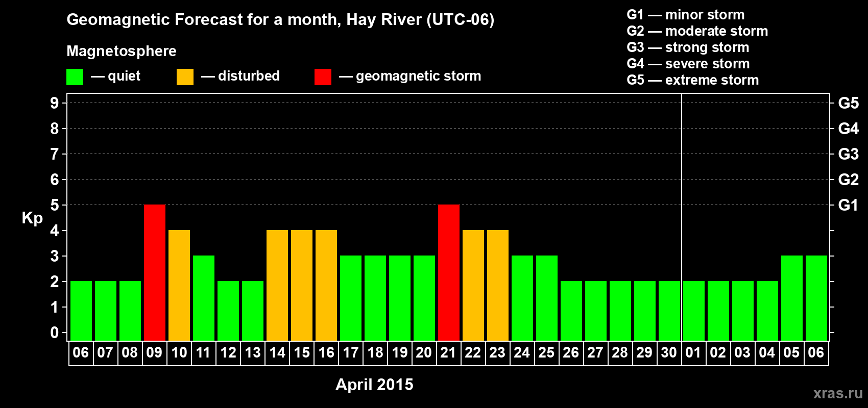Click the orange bar for April 23
Image resolution: width=868 pixels, height=408 pixels.
(x=498, y=285)
